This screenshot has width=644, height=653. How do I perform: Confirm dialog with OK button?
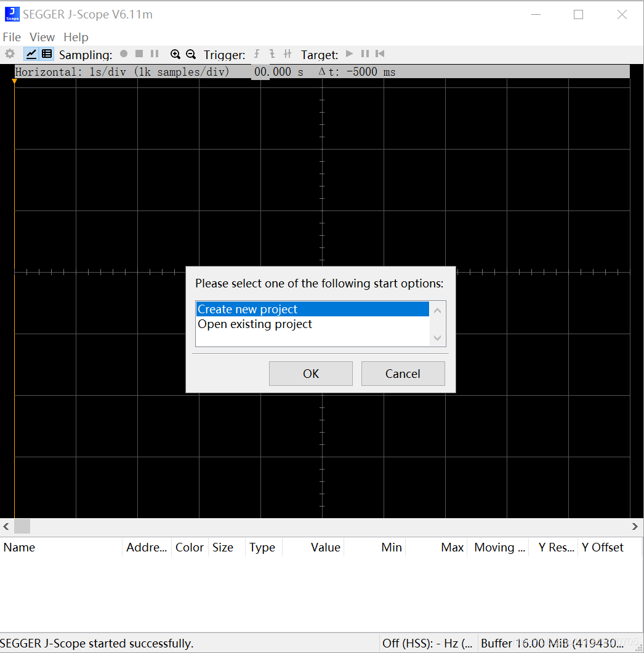pos(311,374)
